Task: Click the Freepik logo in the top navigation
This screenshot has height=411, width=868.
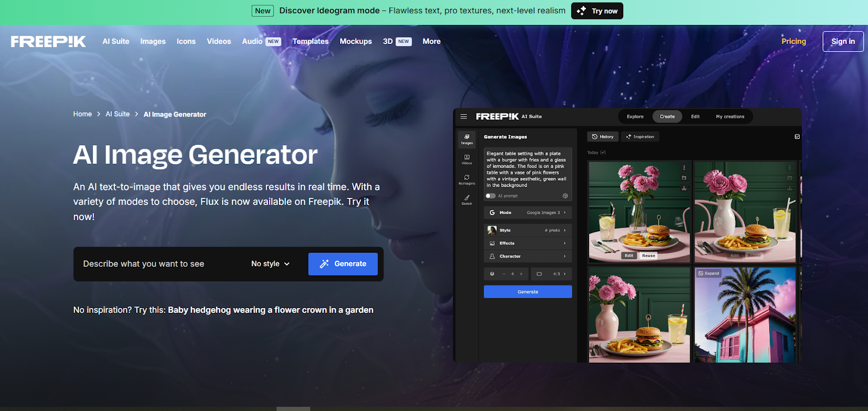Action: point(48,42)
